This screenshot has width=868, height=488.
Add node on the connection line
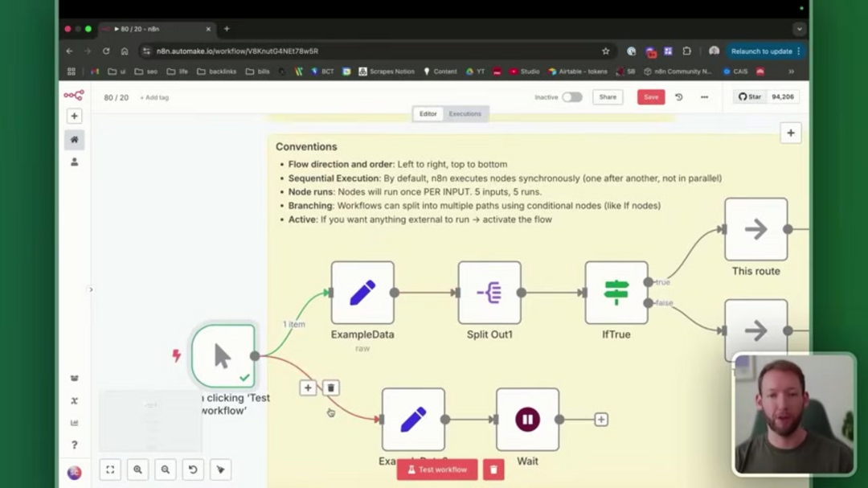point(308,388)
